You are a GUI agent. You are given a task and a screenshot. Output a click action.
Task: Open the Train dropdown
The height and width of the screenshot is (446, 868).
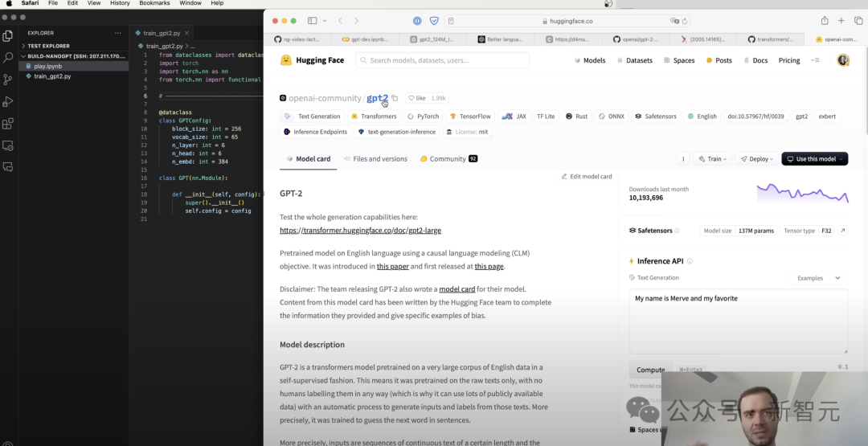click(x=712, y=159)
